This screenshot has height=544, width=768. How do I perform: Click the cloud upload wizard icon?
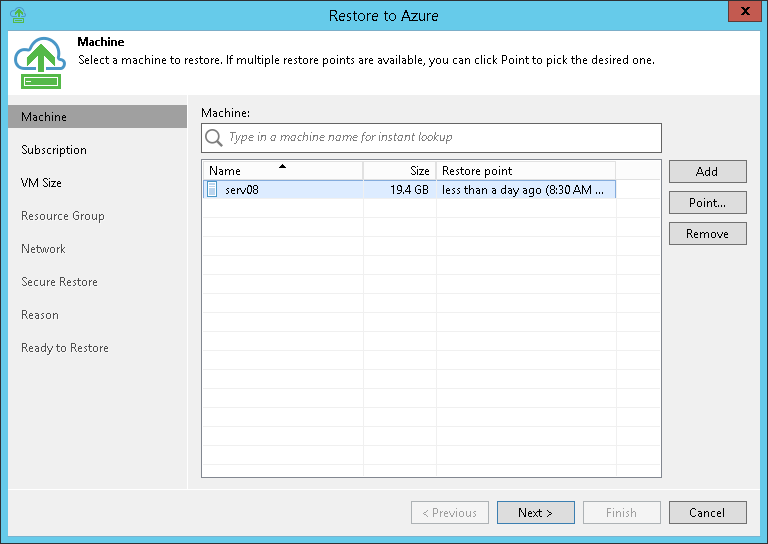point(40,63)
